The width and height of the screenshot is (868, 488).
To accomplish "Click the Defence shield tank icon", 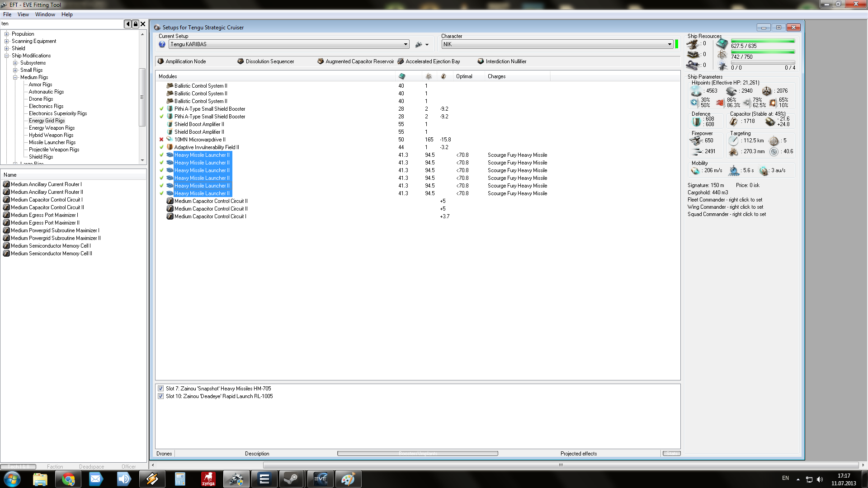I will point(697,122).
